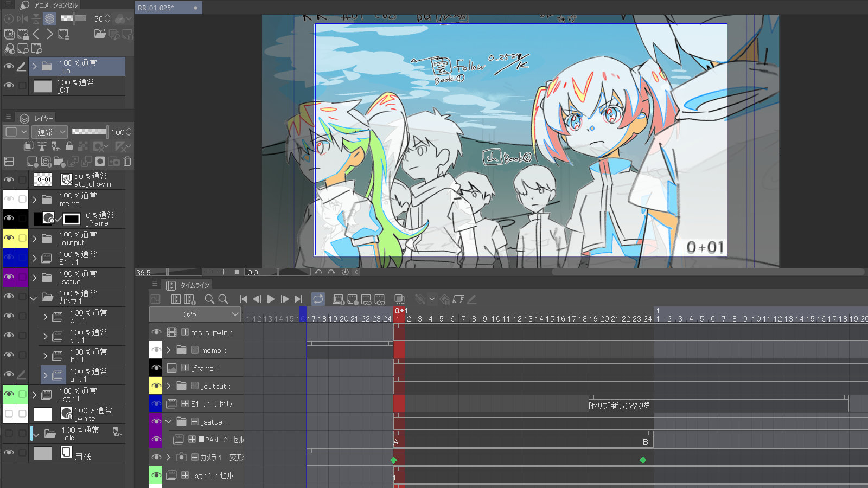868x488 pixels.
Task: Select the second camera keyframe diamond
Action: pyautogui.click(x=643, y=460)
